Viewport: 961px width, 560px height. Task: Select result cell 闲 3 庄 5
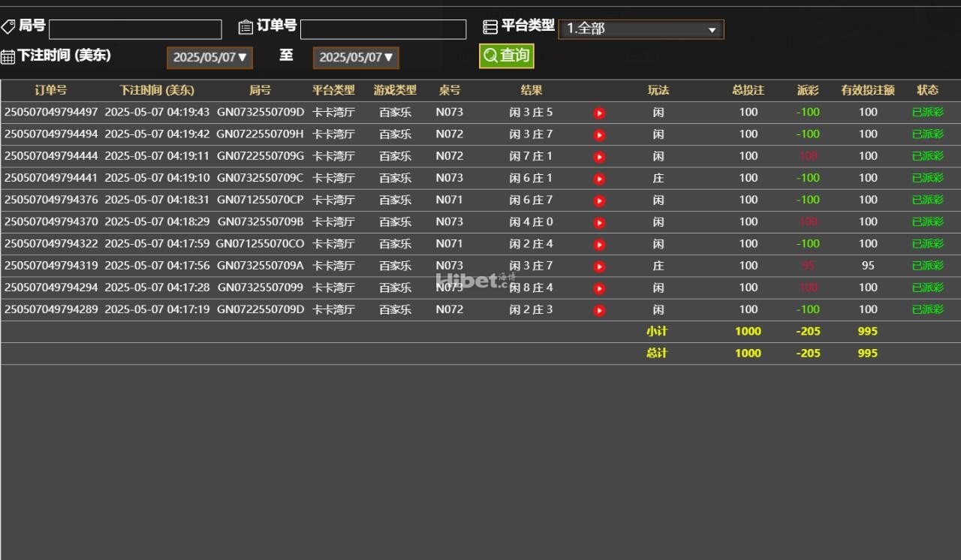531,112
